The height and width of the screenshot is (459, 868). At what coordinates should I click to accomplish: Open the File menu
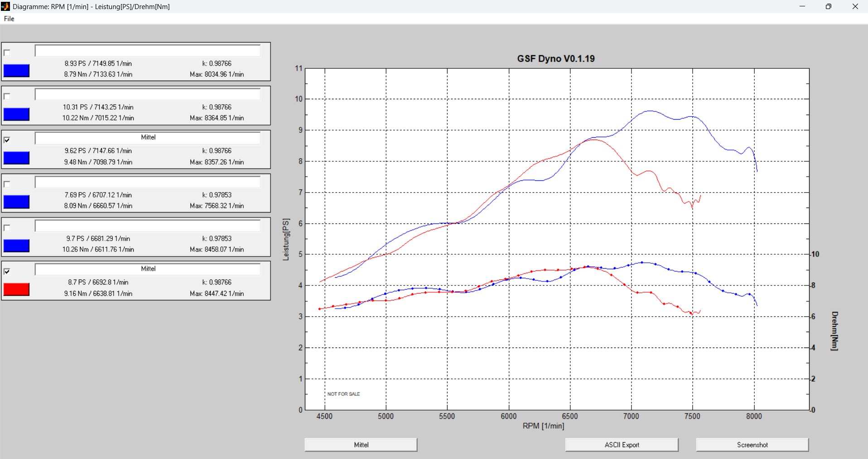point(9,19)
